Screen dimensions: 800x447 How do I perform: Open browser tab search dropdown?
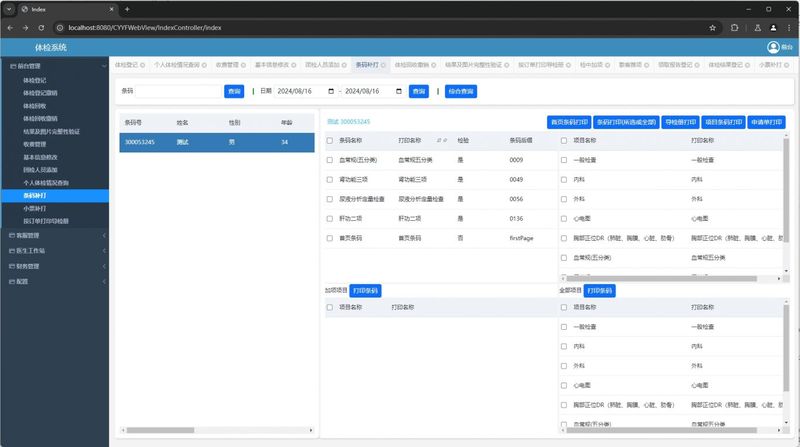point(9,9)
